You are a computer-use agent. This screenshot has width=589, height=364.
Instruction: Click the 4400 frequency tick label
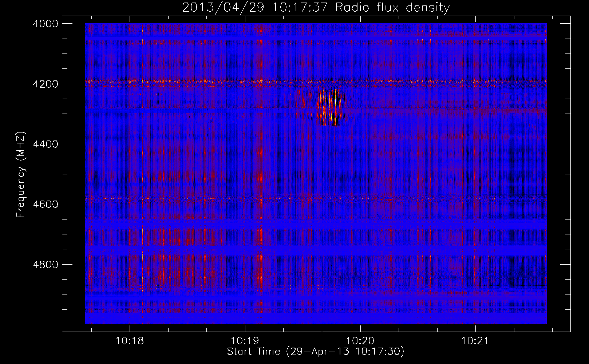pos(46,144)
